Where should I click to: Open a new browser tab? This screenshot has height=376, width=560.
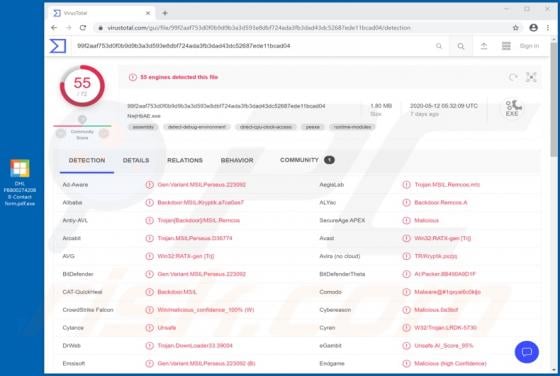click(165, 13)
